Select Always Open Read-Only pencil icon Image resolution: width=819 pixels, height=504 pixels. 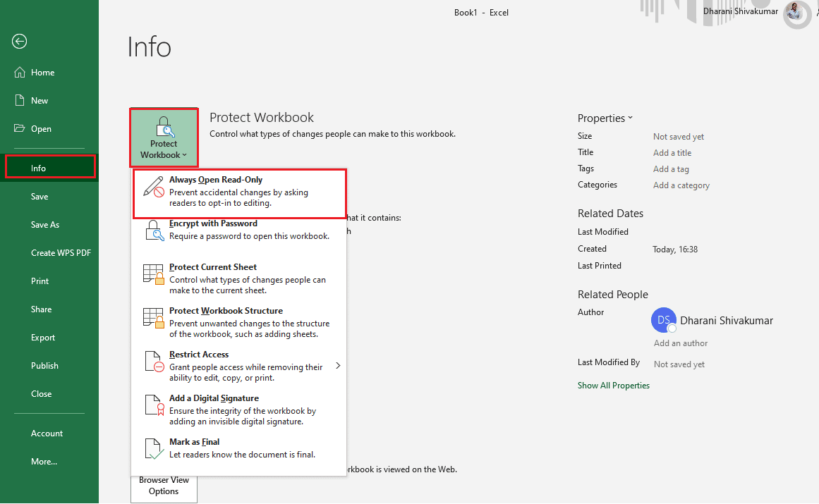pos(154,187)
